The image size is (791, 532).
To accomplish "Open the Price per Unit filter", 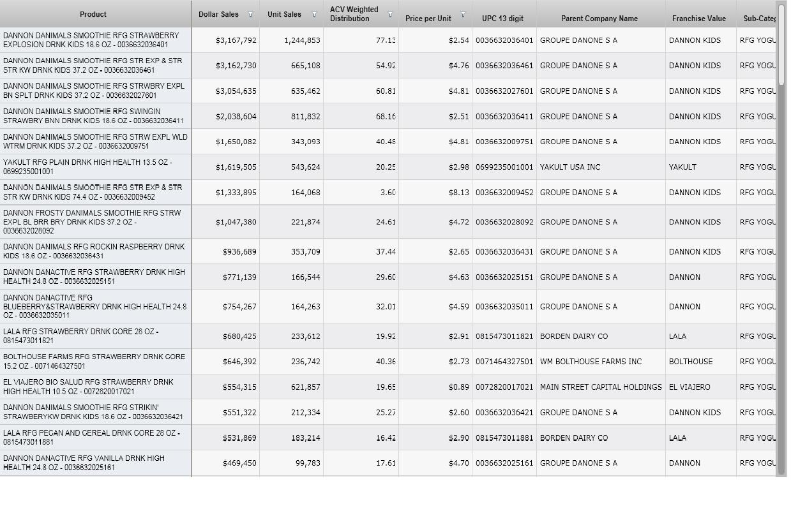I will pyautogui.click(x=463, y=15).
